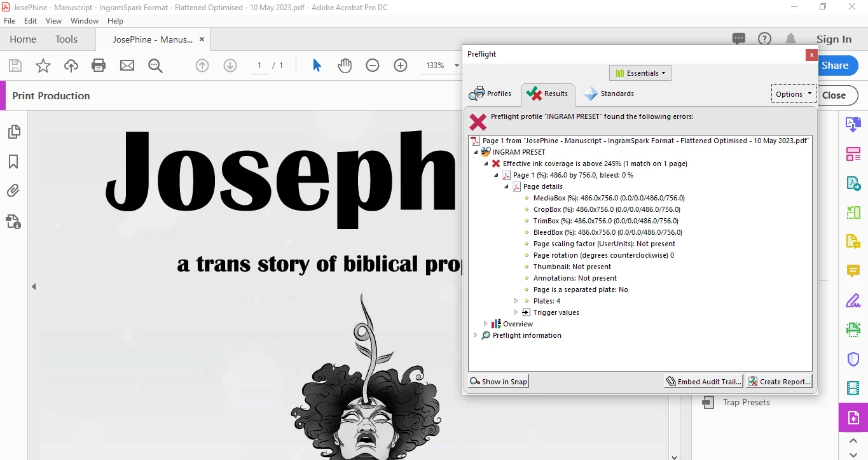This screenshot has height=460, width=868.
Task: Switch to the Tools tab
Action: coord(66,39)
